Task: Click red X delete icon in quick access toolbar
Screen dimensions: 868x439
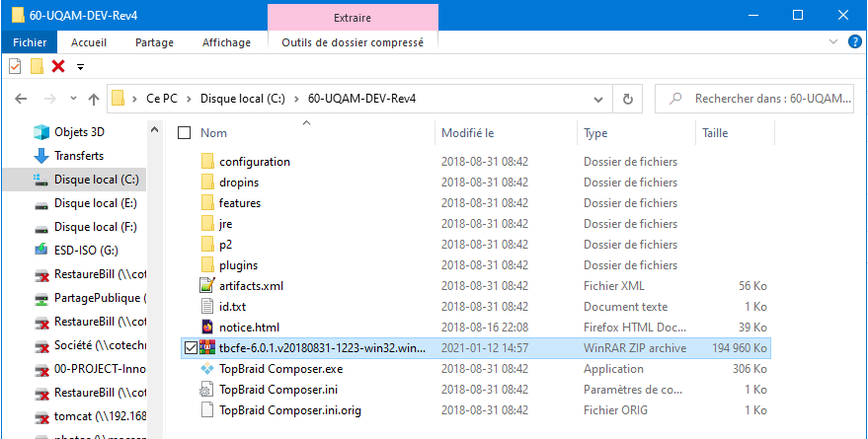Action: (x=58, y=67)
